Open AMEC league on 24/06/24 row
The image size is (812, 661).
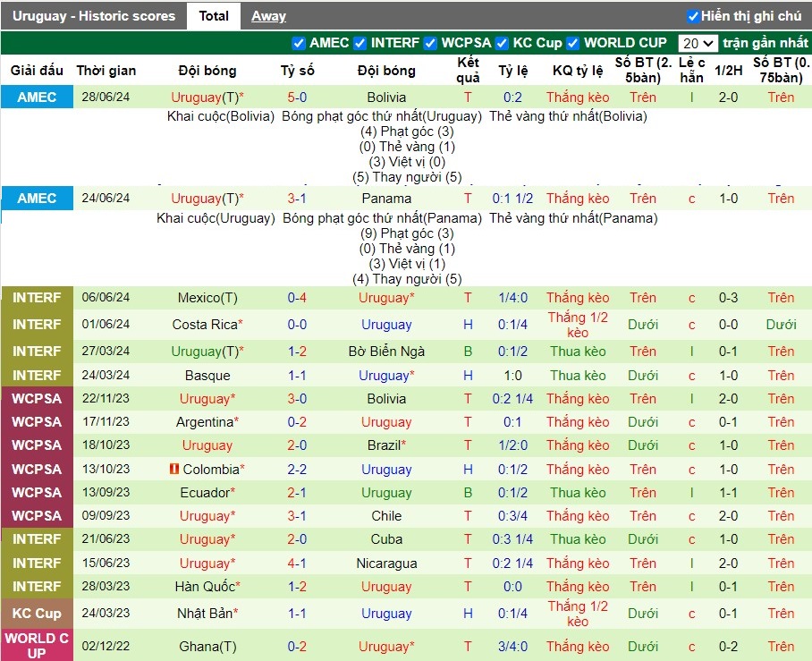click(x=37, y=199)
